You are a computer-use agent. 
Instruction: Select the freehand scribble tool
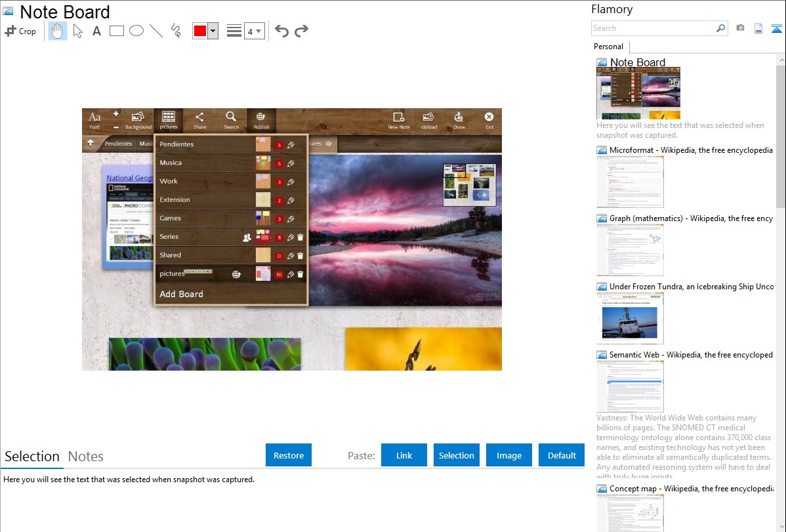[x=176, y=31]
